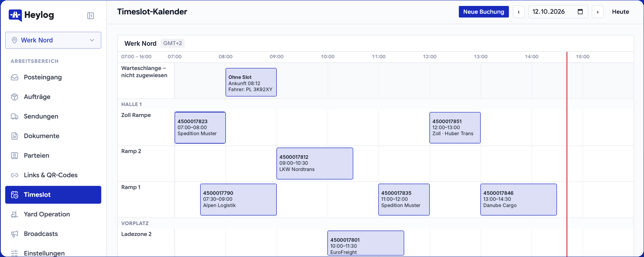
Task: Click the Yard Operation forklift icon
Action: 14,214
